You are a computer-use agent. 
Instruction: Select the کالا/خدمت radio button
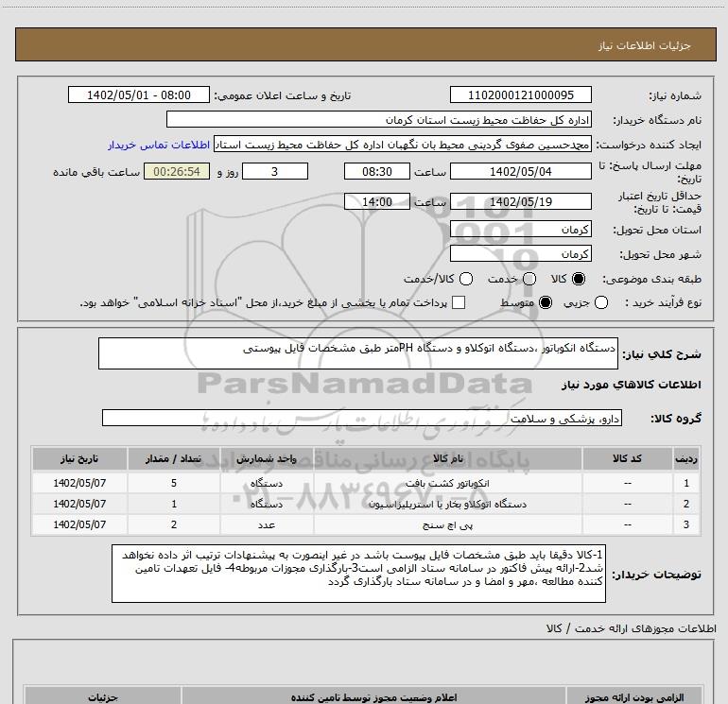tap(466, 279)
